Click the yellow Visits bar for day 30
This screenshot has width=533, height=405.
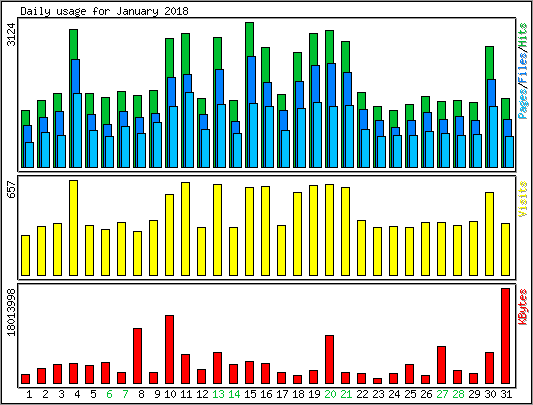(489, 234)
